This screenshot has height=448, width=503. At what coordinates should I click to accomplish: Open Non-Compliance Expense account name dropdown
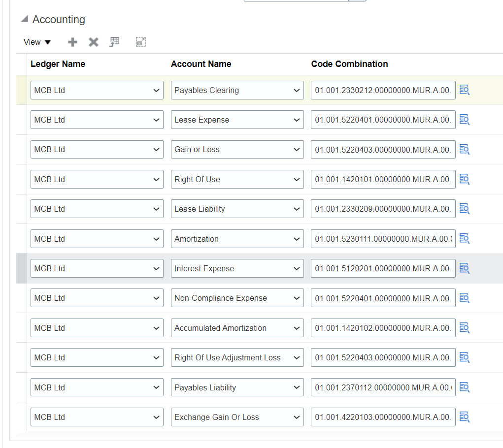tap(237, 298)
